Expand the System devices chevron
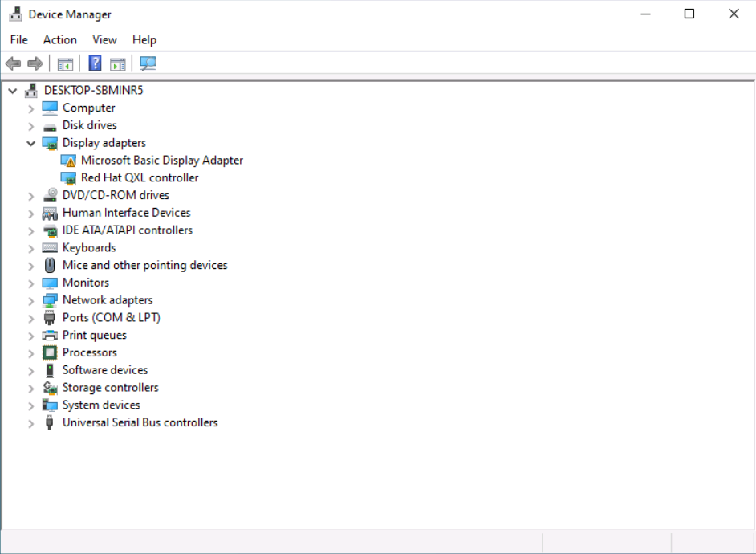This screenshot has width=756, height=554. (x=30, y=406)
